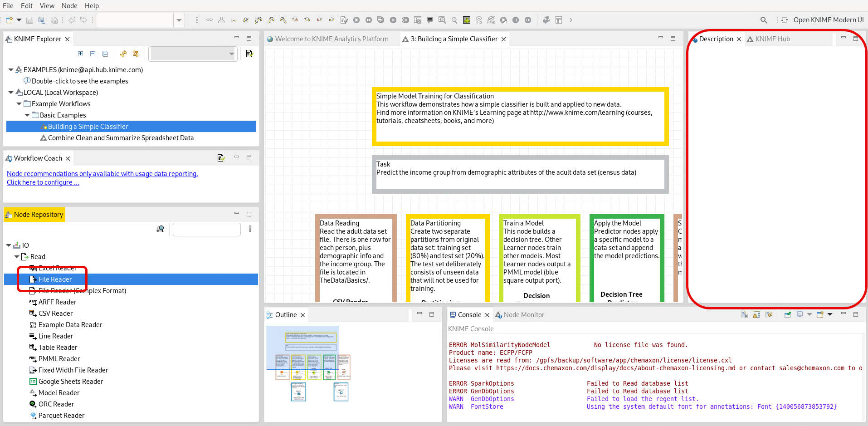This screenshot has height=426, width=868.
Task: Toggle node ID visibility eye icon
Action: coord(479,20)
